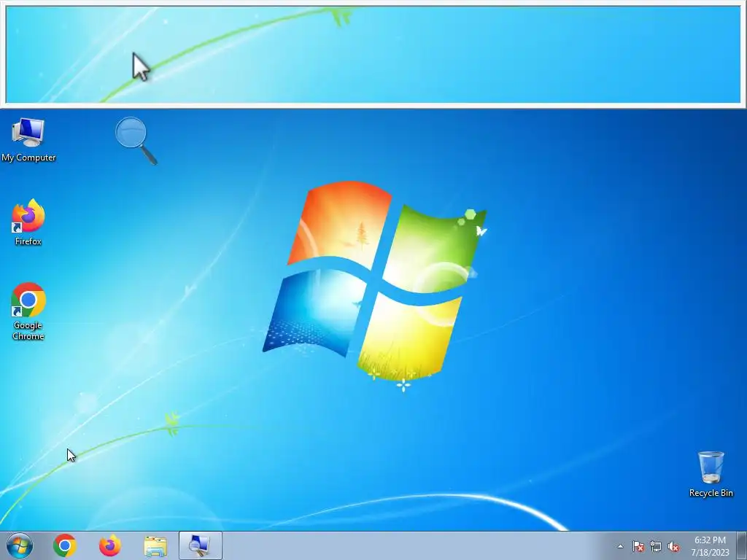
Task: Launch Firefox from the taskbar
Action: click(x=110, y=545)
